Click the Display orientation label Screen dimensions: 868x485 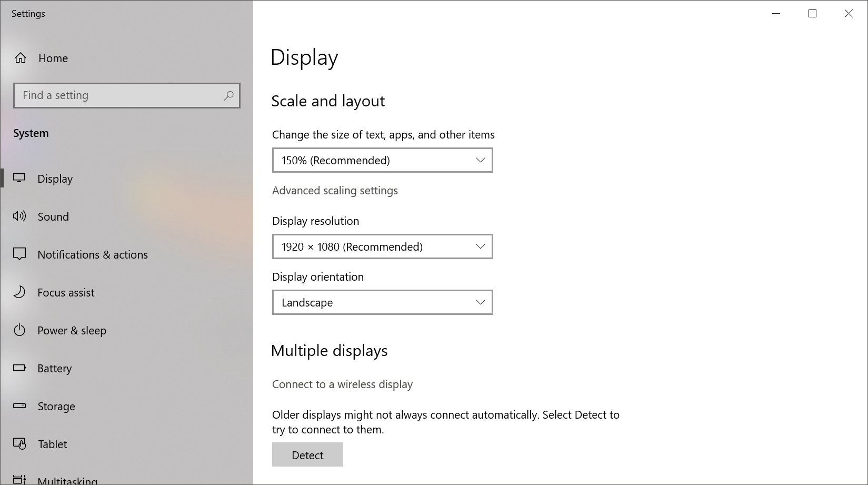click(318, 277)
